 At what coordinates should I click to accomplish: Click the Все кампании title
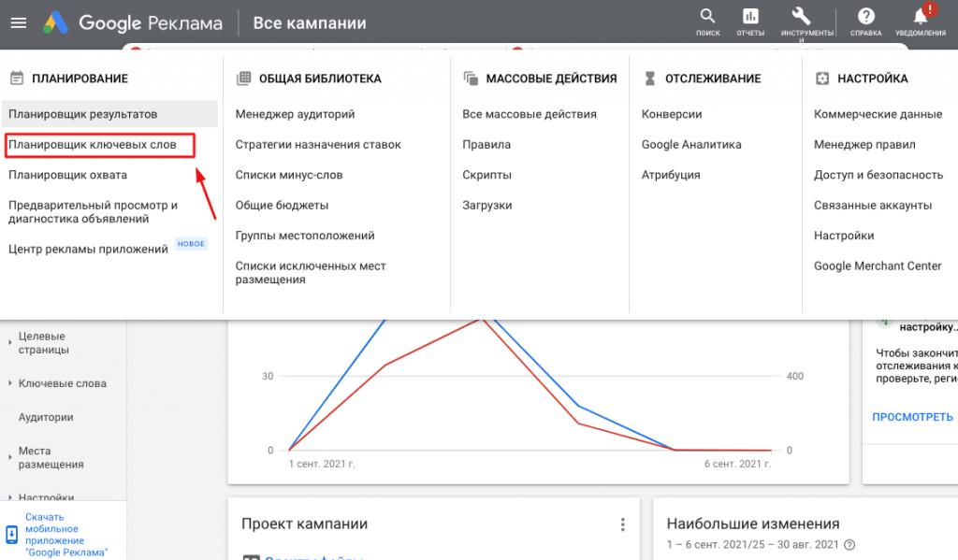point(310,23)
